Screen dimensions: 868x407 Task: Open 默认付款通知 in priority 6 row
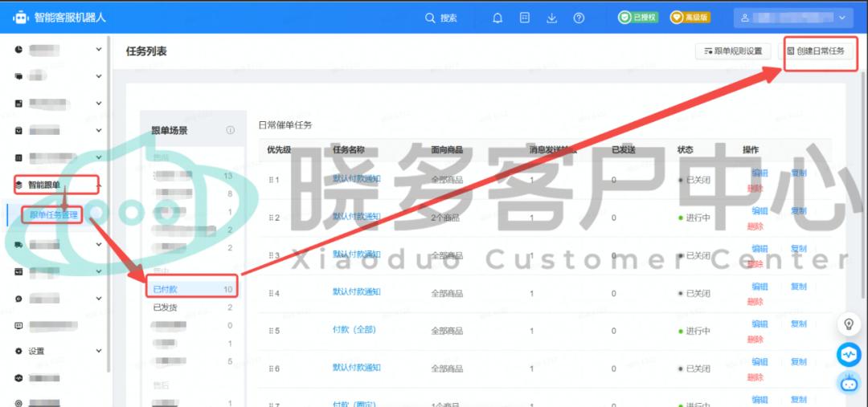(357, 367)
